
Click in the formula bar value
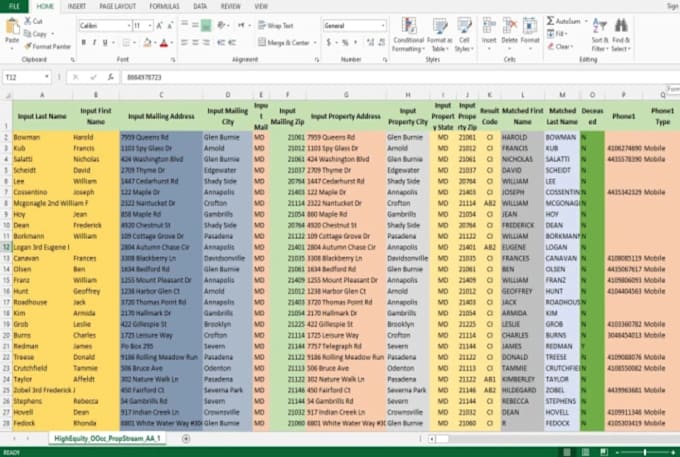point(144,77)
